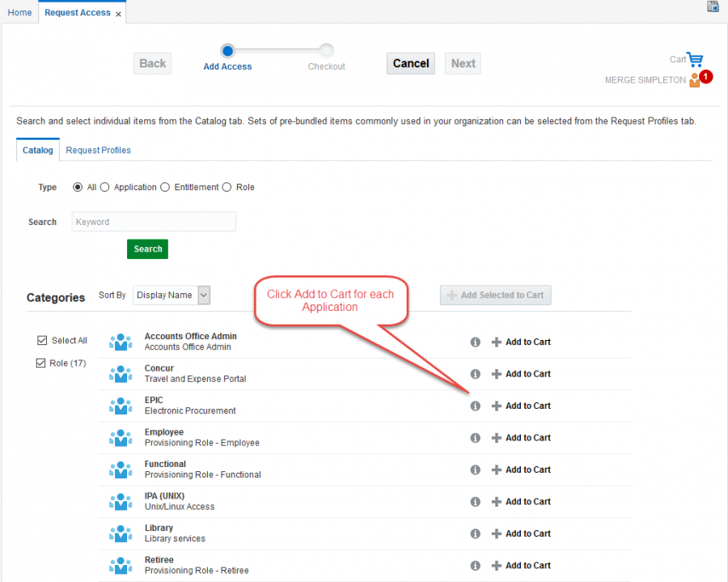This screenshot has width=728, height=582.
Task: Click the MERGE SIMPLETON user icon
Action: click(x=695, y=80)
